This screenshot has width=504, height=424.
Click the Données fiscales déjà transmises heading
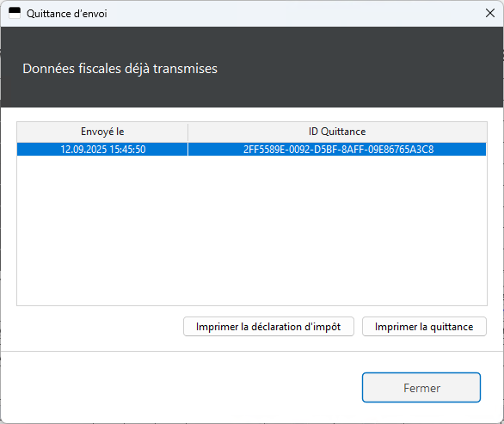(x=120, y=69)
